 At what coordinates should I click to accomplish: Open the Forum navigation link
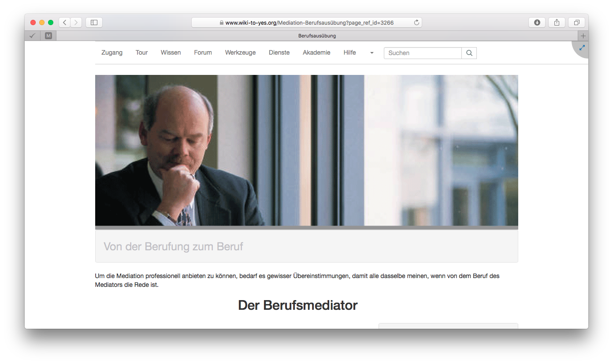(x=203, y=52)
